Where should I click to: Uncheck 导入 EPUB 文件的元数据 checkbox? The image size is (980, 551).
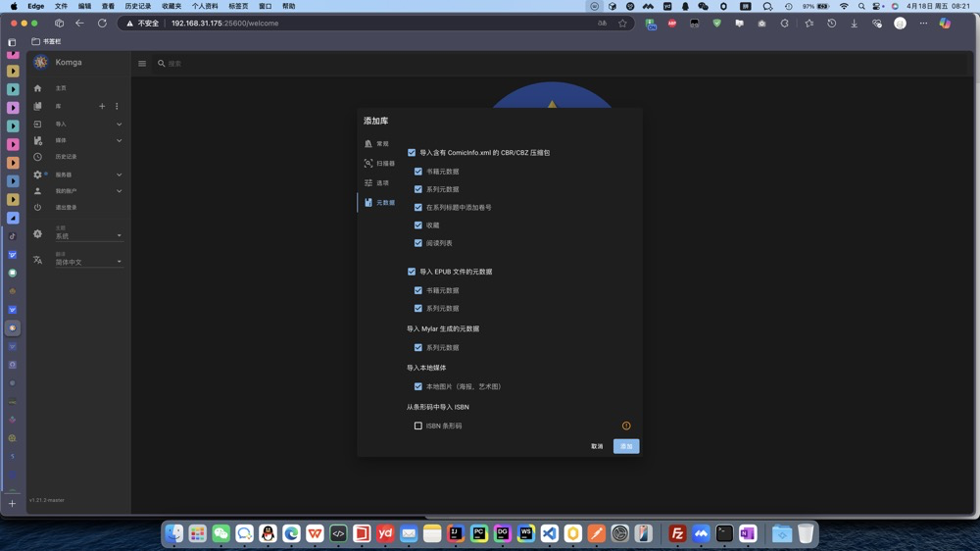[x=412, y=272]
